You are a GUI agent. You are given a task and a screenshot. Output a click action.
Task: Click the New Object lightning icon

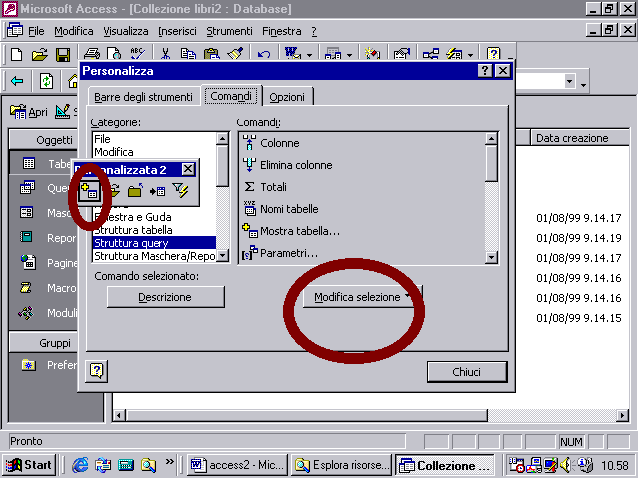coord(454,53)
